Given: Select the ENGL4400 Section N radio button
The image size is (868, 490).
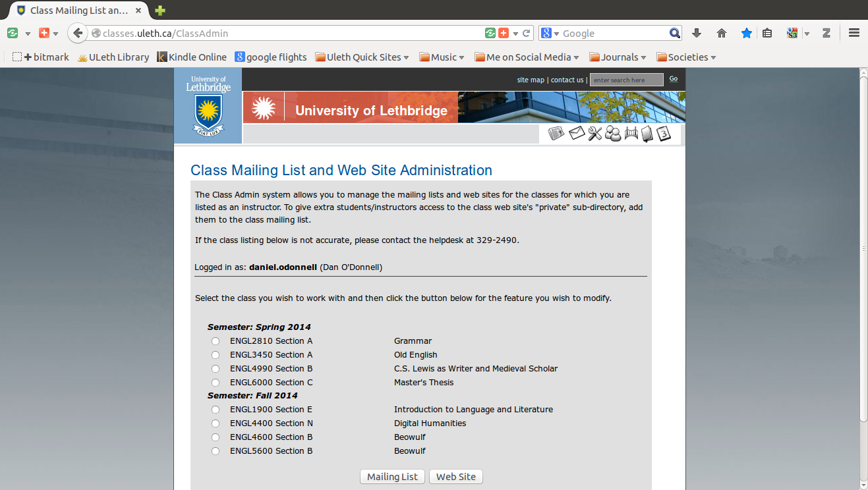Looking at the screenshot, I should [x=216, y=423].
